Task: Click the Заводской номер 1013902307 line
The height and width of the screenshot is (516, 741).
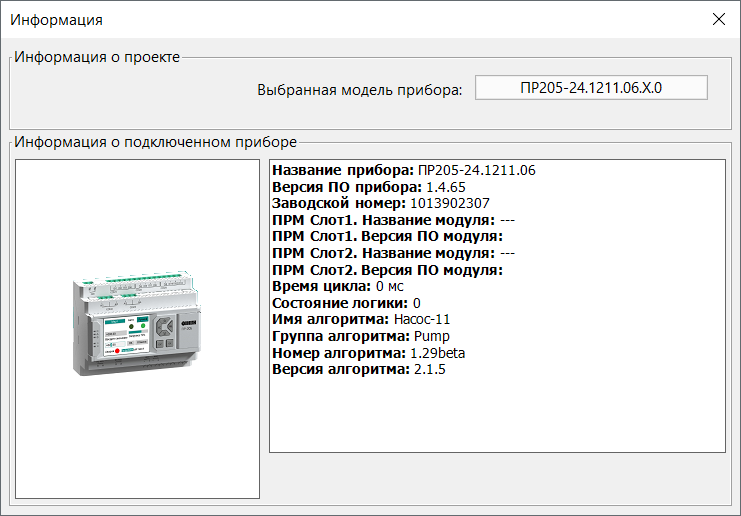Action: pyautogui.click(x=381, y=204)
